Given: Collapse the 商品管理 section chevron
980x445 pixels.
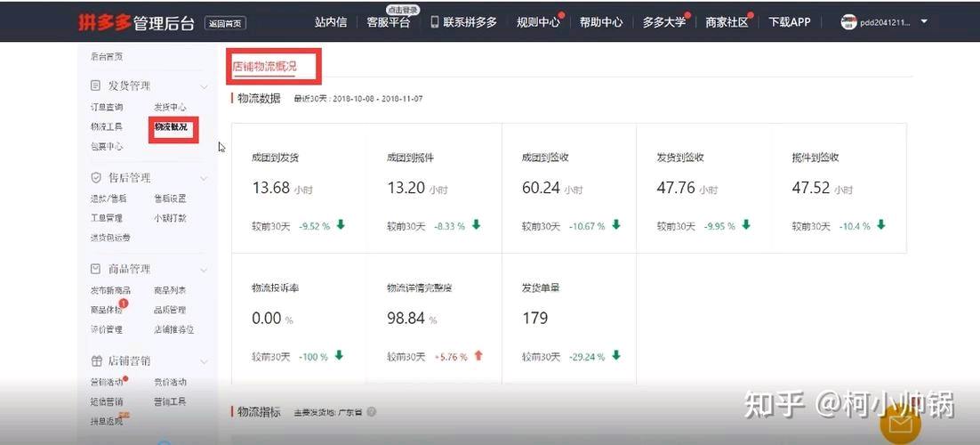Looking at the screenshot, I should pyautogui.click(x=204, y=270).
